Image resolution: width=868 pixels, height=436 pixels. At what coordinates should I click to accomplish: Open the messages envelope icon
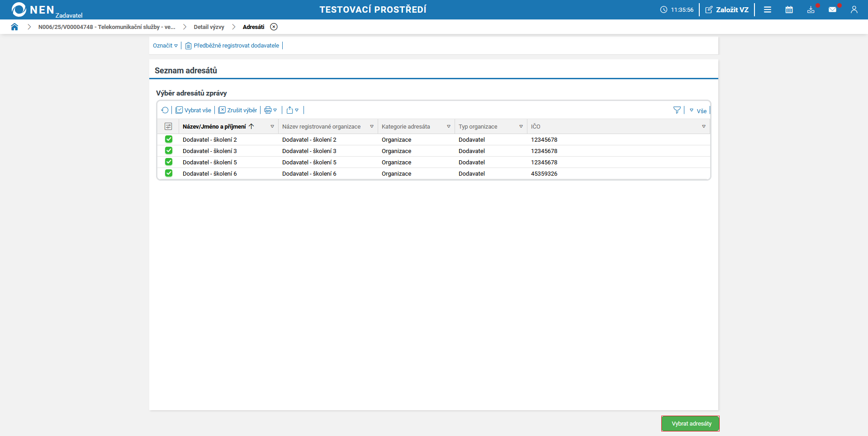pos(832,10)
